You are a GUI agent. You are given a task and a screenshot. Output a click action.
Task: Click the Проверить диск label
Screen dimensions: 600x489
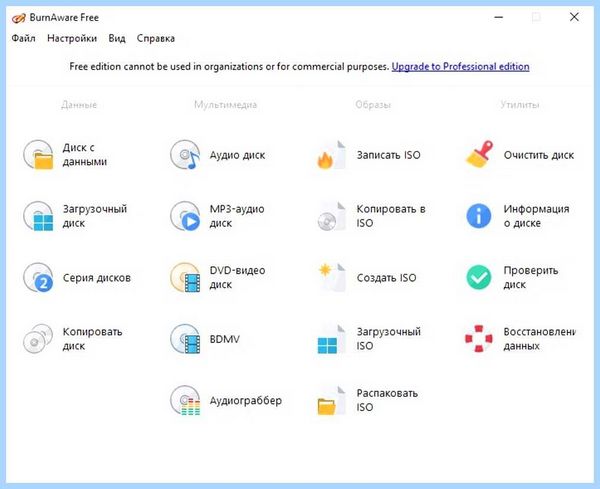pos(531,277)
